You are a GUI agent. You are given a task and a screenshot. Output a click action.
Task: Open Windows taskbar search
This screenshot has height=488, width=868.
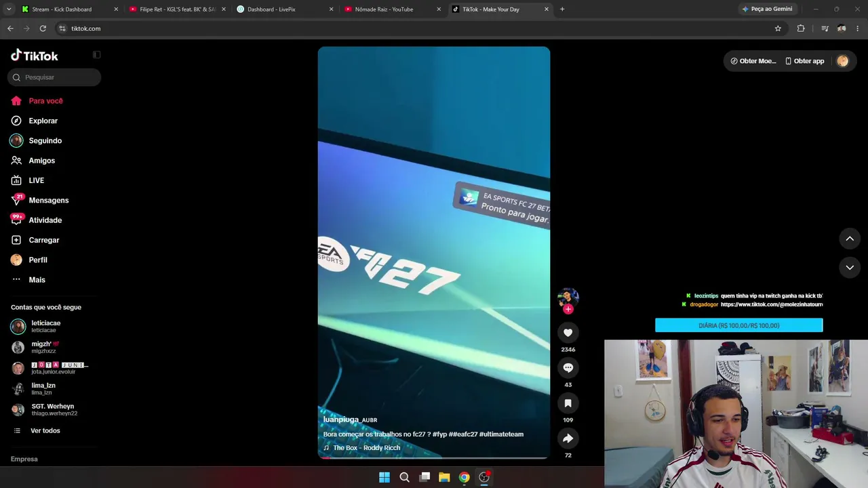click(x=404, y=477)
